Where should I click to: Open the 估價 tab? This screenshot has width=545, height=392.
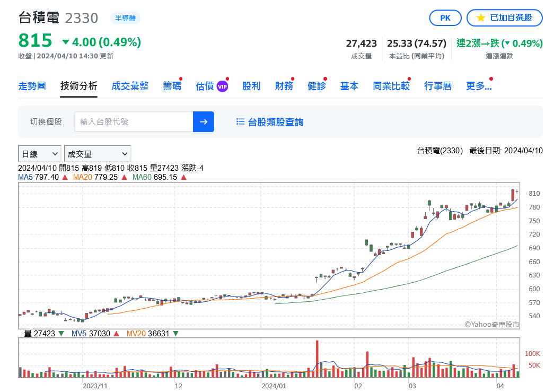point(205,86)
